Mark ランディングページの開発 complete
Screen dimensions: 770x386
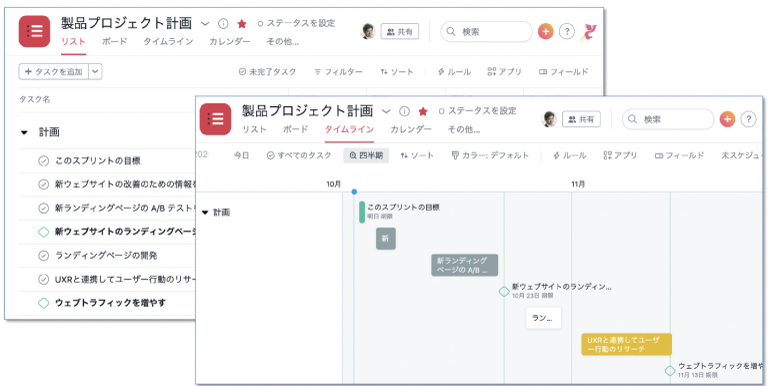coord(44,255)
